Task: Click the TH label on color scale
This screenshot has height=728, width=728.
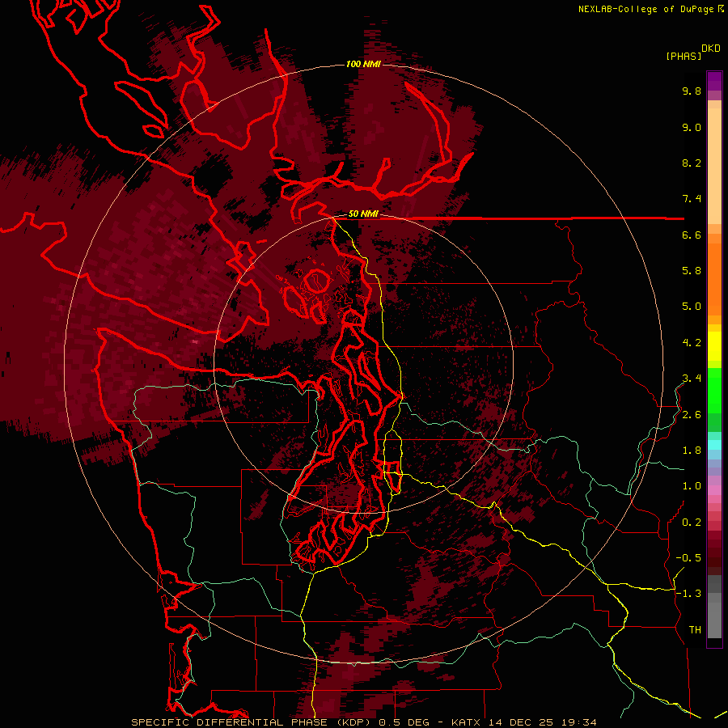Action: [695, 630]
